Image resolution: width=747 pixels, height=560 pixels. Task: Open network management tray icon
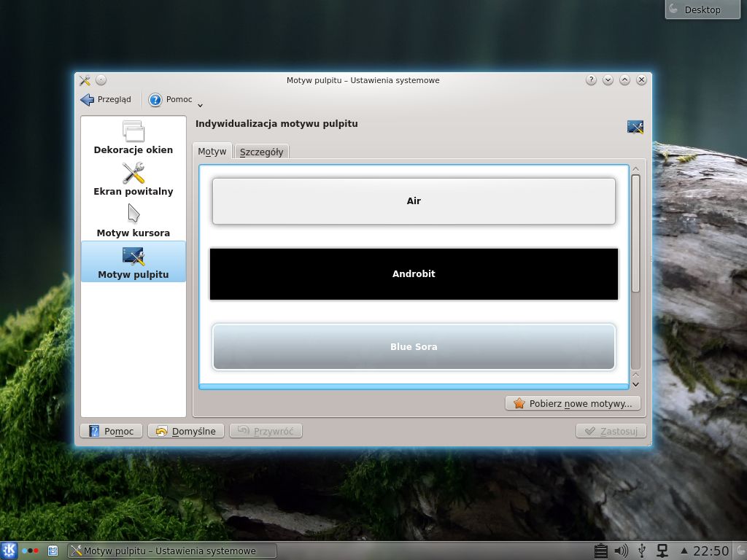tap(662, 551)
